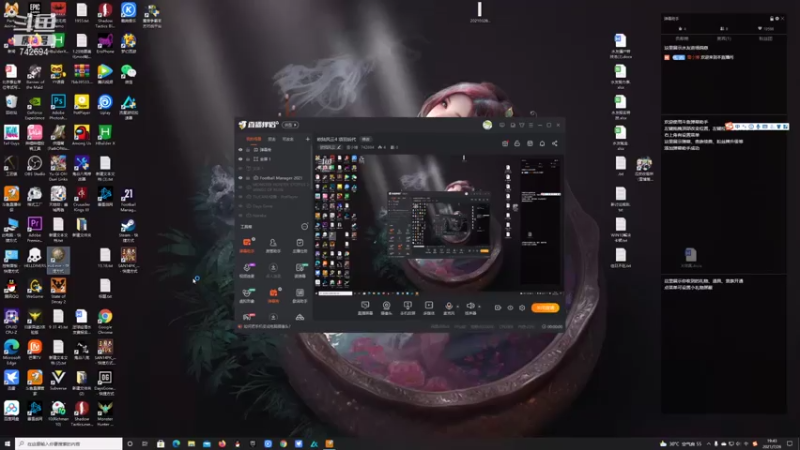Screen dimensions: 800x450
Task: Click the record camera icon near start button
Action: [497, 308]
